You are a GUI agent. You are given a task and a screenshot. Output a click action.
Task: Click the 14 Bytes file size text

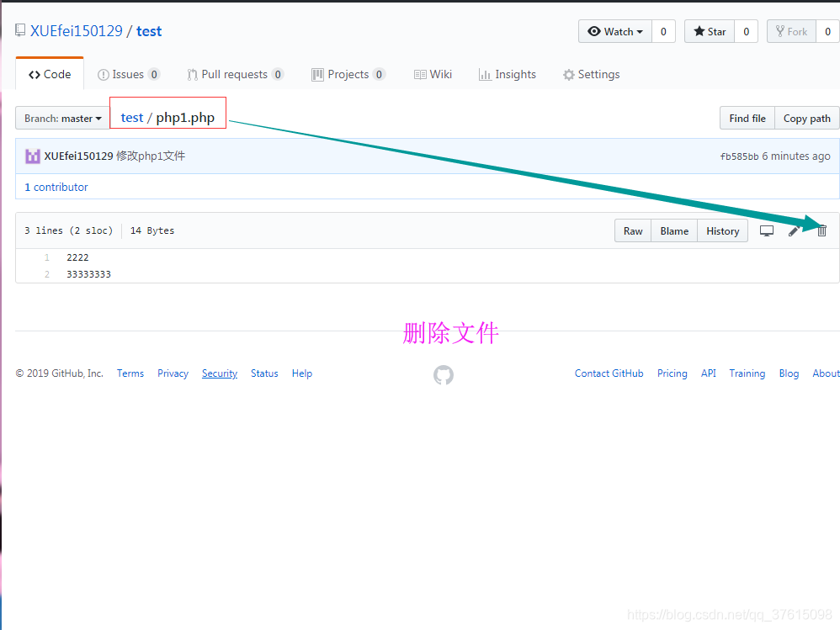152,230
